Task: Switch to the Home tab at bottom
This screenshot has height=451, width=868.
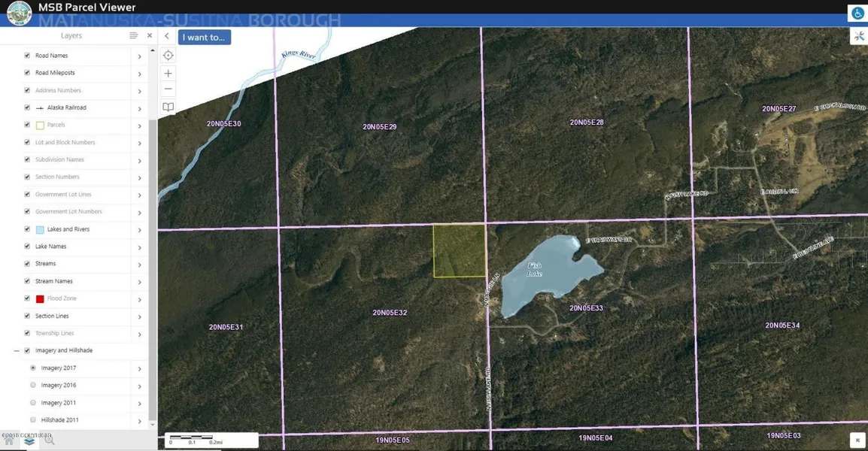Action: [10, 440]
